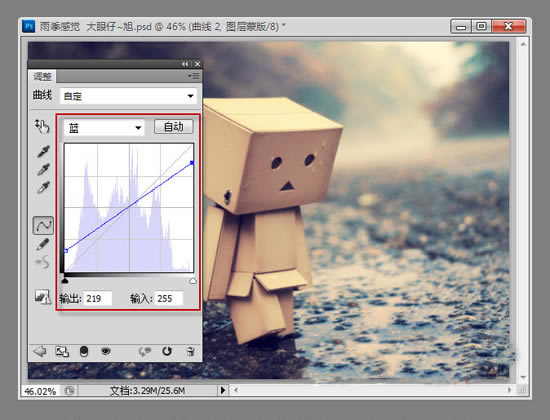Pick the black point eyedropper
Screen dimensions: 550x420
(x=43, y=152)
